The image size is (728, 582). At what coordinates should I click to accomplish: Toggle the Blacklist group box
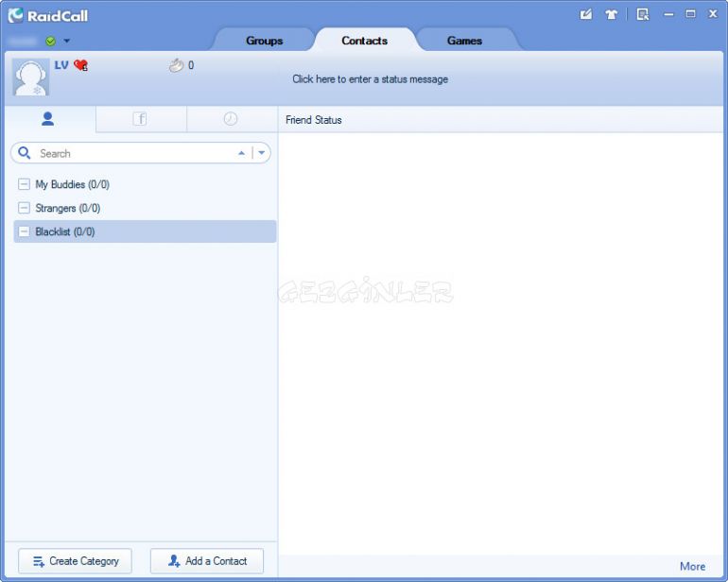click(25, 231)
